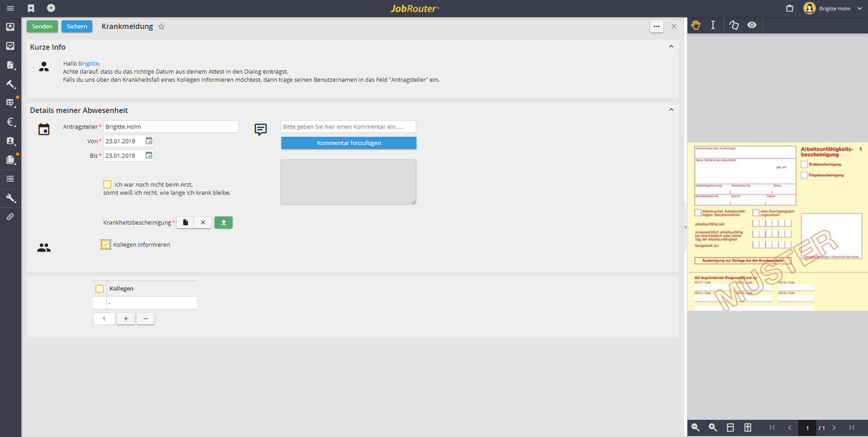Viewport: 868px width, 437px height.
Task: Click the grey comments history text area
Action: 349,182
